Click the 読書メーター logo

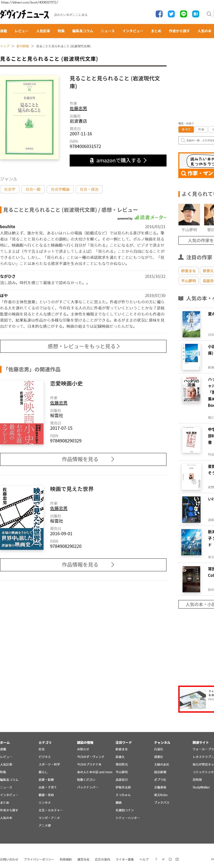[x=150, y=218]
